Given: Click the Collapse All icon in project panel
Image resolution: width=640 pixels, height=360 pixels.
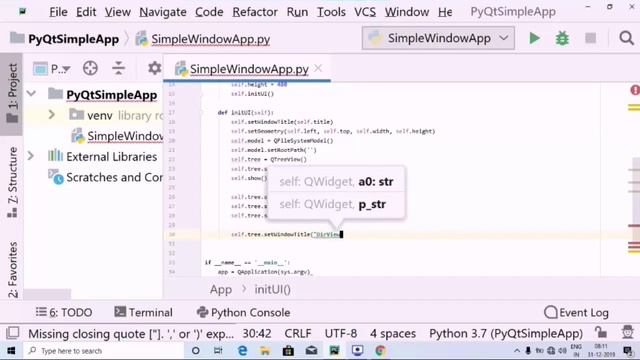Looking at the screenshot, I should (x=118, y=68).
